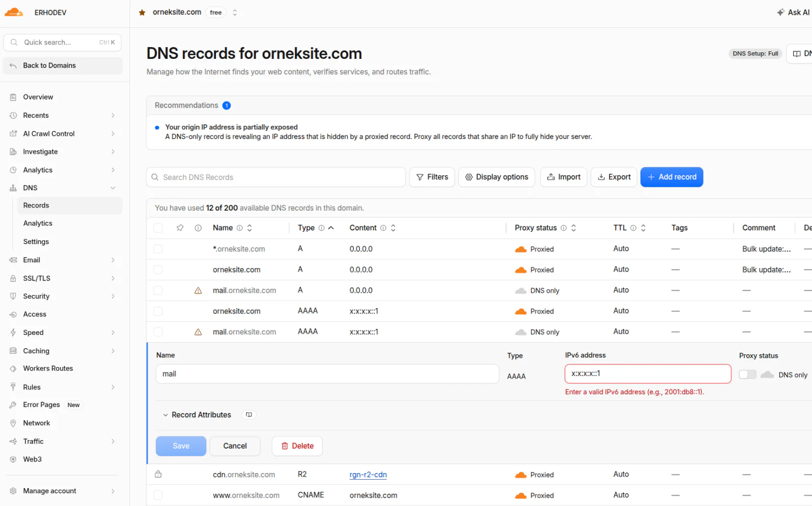Expand the Security submenu chevron

(x=113, y=296)
